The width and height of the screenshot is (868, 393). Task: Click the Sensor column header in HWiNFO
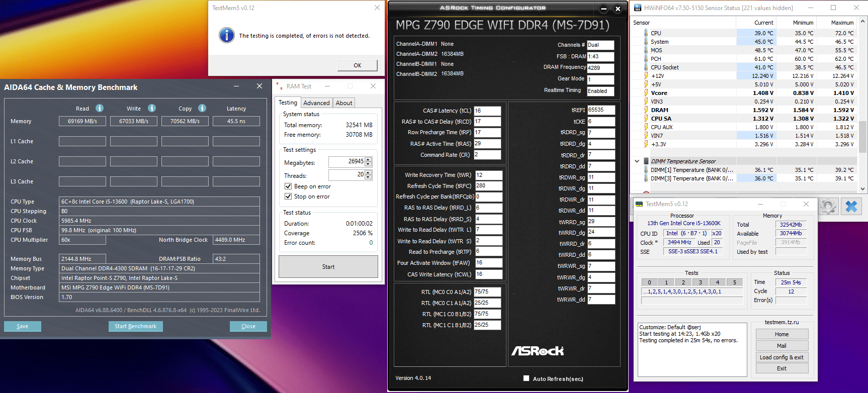pyautogui.click(x=683, y=23)
